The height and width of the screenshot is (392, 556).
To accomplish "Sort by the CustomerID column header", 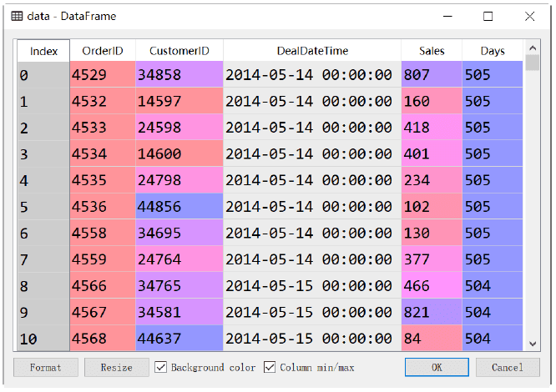I will 179,51.
